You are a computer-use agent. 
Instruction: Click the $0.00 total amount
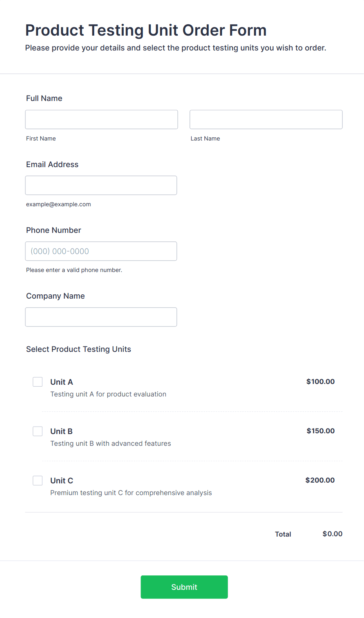point(332,534)
